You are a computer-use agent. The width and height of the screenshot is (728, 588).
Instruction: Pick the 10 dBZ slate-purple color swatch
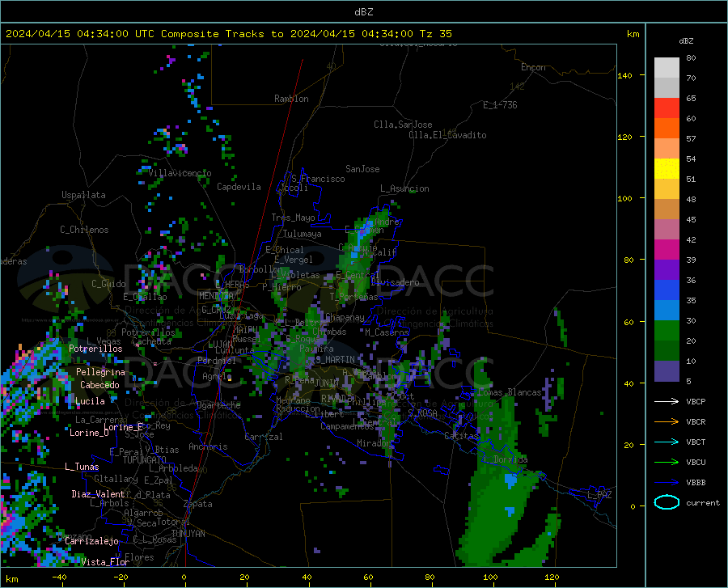pyautogui.click(x=667, y=371)
